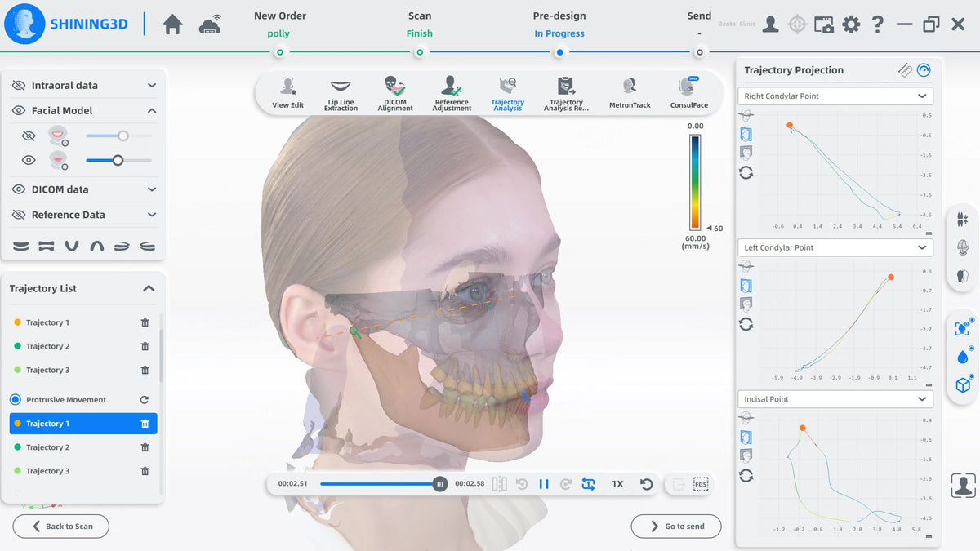Reset the Incisal Point chart view
980x551 pixels.
(x=746, y=476)
